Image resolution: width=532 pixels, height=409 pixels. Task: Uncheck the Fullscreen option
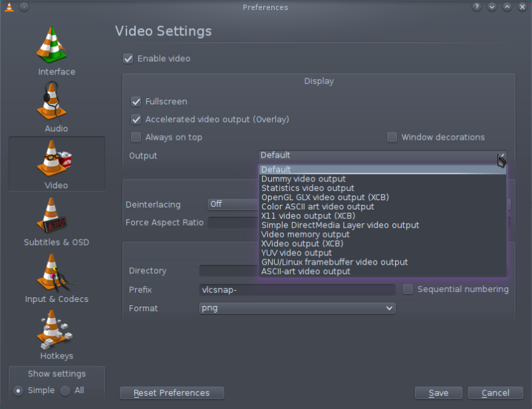tap(136, 102)
